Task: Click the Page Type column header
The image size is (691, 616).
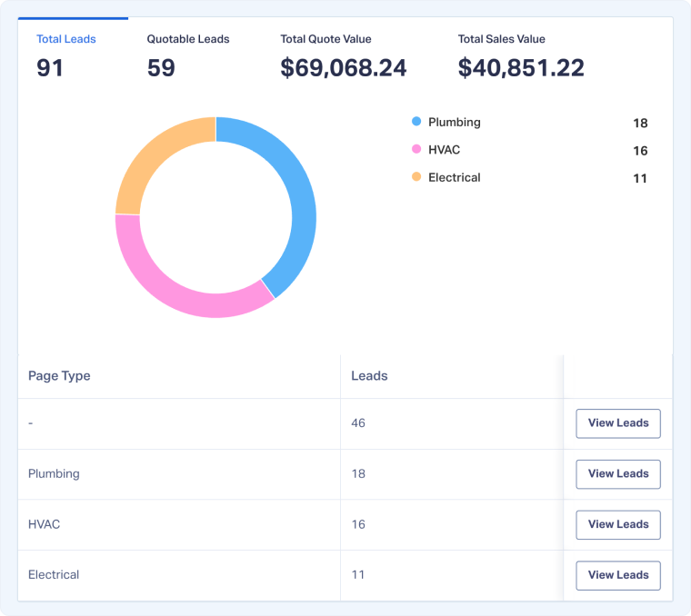Action: 59,376
